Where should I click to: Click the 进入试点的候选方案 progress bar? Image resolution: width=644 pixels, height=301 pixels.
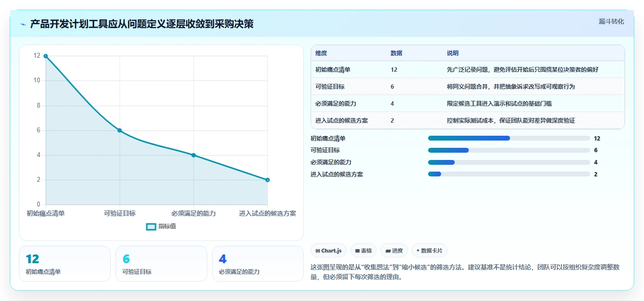tap(509, 174)
